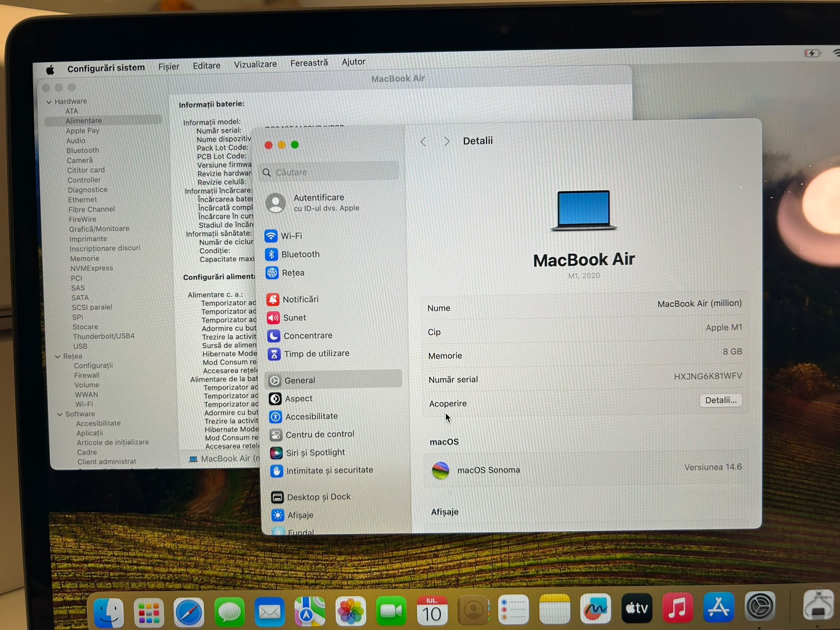Open the Apple menu

pos(50,70)
